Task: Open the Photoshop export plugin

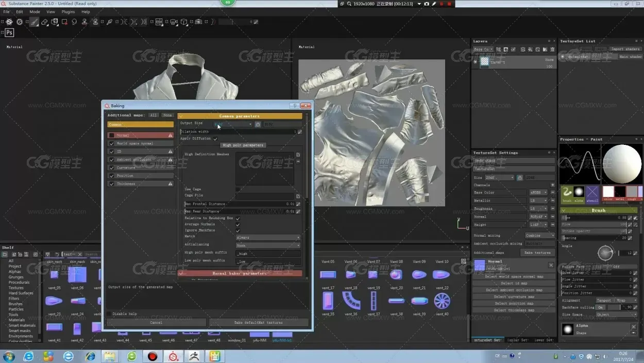Action: pyautogui.click(x=9, y=32)
